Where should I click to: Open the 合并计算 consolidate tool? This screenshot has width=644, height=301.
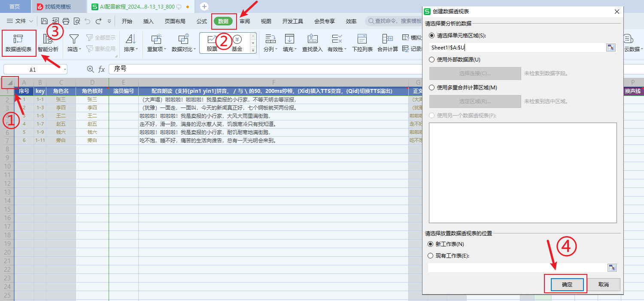pyautogui.click(x=387, y=43)
